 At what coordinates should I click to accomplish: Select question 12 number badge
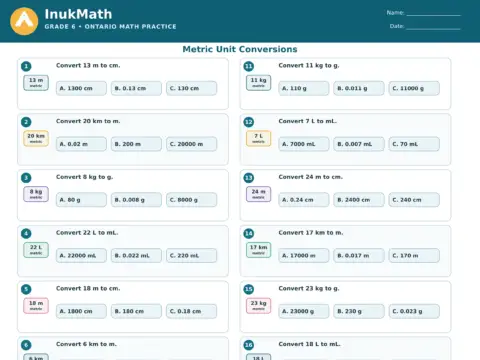tap(249, 122)
